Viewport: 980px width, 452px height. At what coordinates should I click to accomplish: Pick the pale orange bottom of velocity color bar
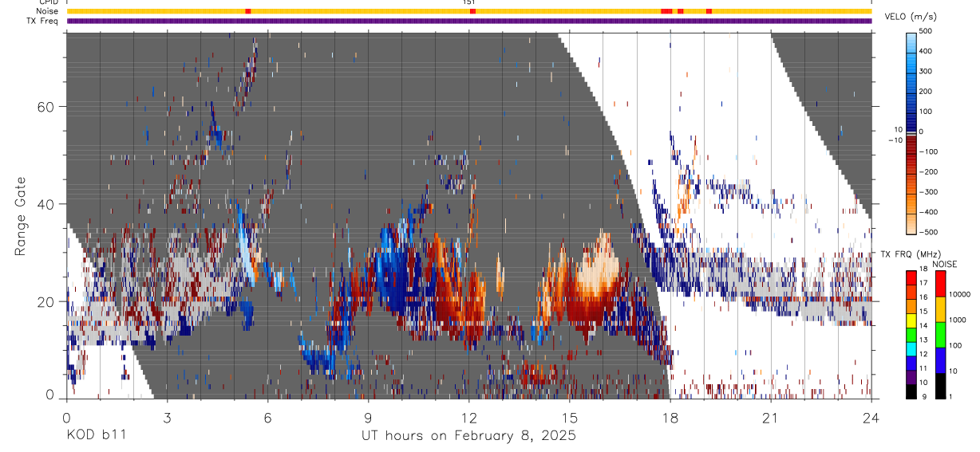[x=911, y=223]
